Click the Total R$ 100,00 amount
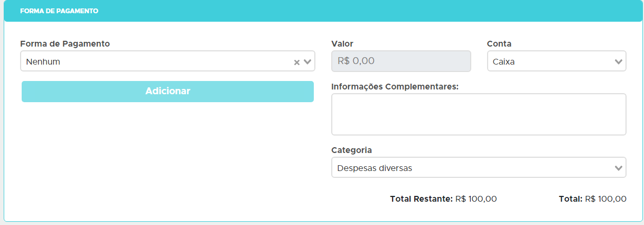The height and width of the screenshot is (225, 644). point(605,199)
